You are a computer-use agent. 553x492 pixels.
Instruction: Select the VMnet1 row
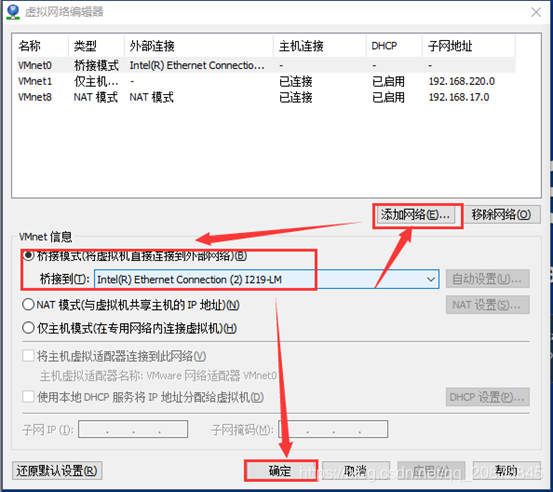pyautogui.click(x=266, y=81)
